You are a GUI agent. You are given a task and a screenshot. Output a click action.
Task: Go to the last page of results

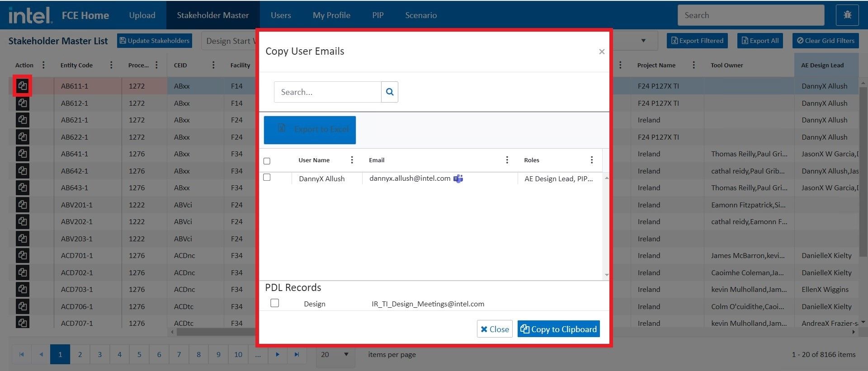click(x=297, y=355)
